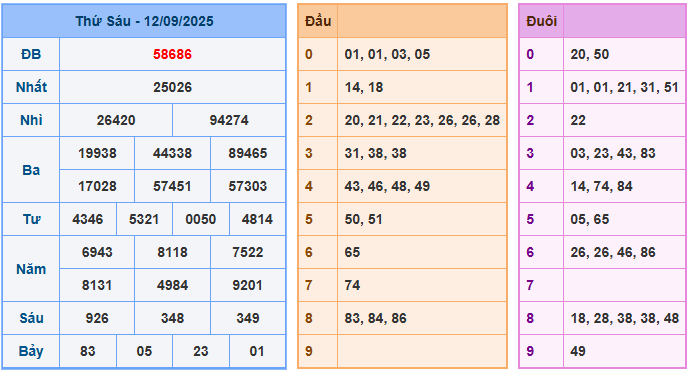The height and width of the screenshot is (370, 688).
Task: Select third prize number 19938
Action: 97,153
